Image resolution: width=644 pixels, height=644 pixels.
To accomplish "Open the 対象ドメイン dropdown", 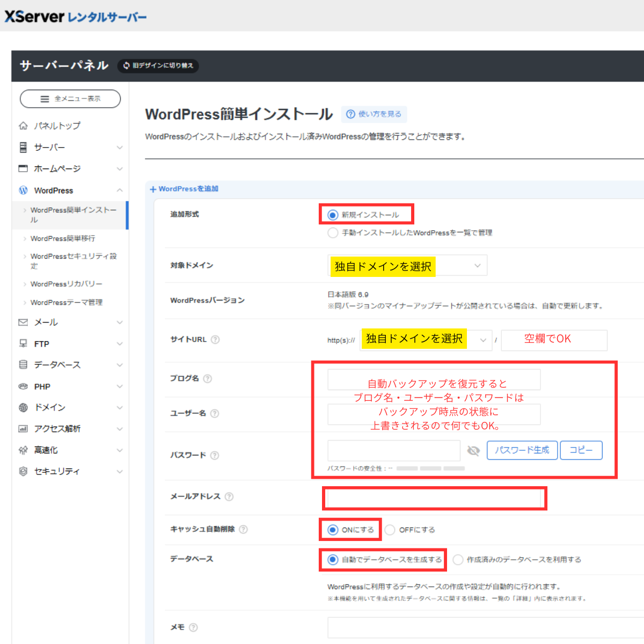I will pyautogui.click(x=408, y=266).
